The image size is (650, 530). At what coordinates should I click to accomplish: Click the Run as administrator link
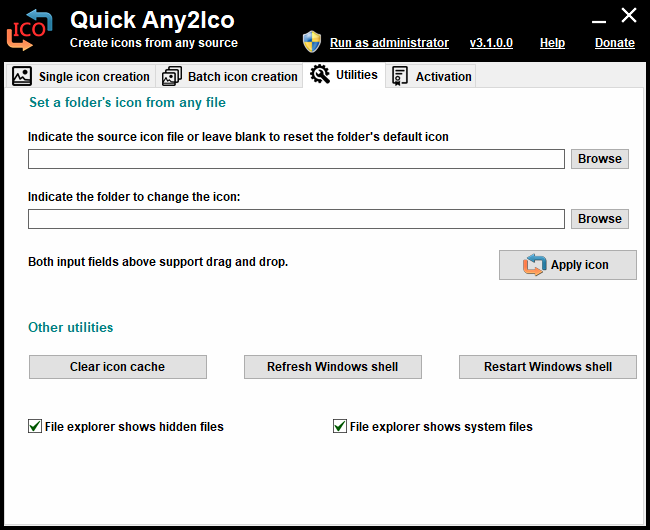[x=389, y=43]
